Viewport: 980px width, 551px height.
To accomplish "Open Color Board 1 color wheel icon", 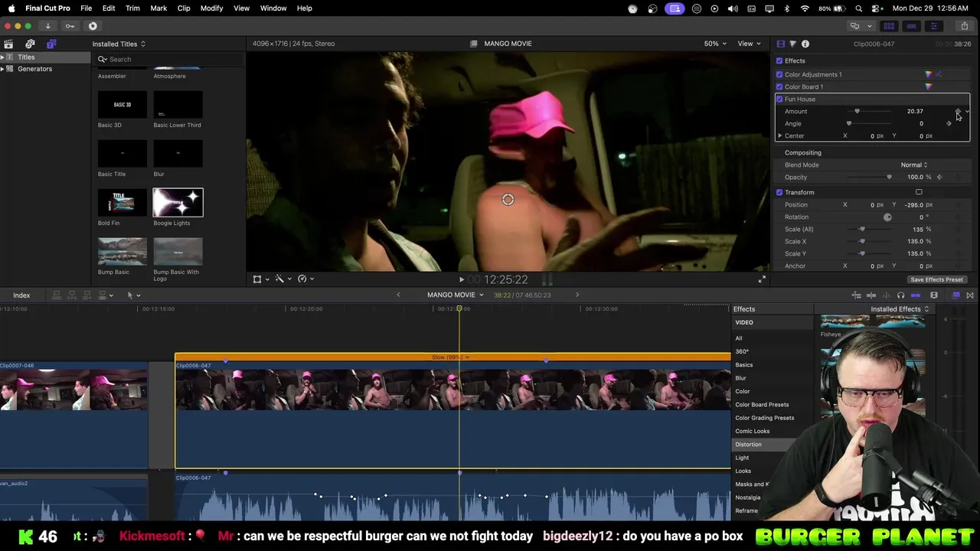I will tap(929, 87).
